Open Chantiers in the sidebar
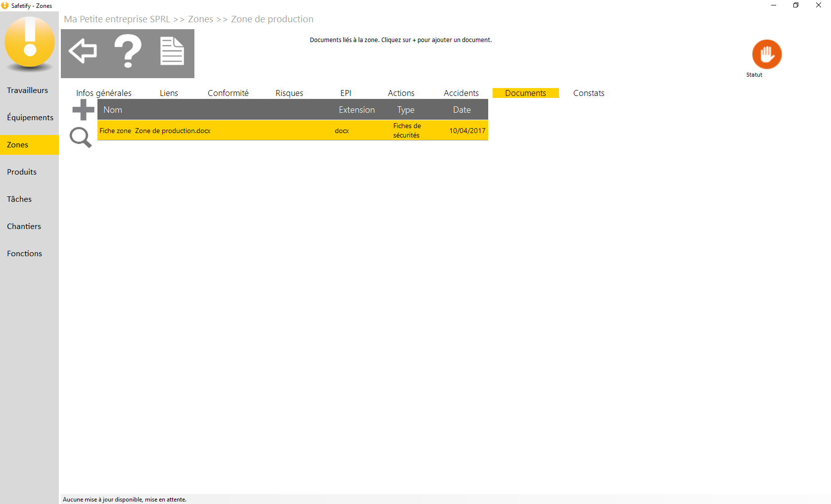 29,226
